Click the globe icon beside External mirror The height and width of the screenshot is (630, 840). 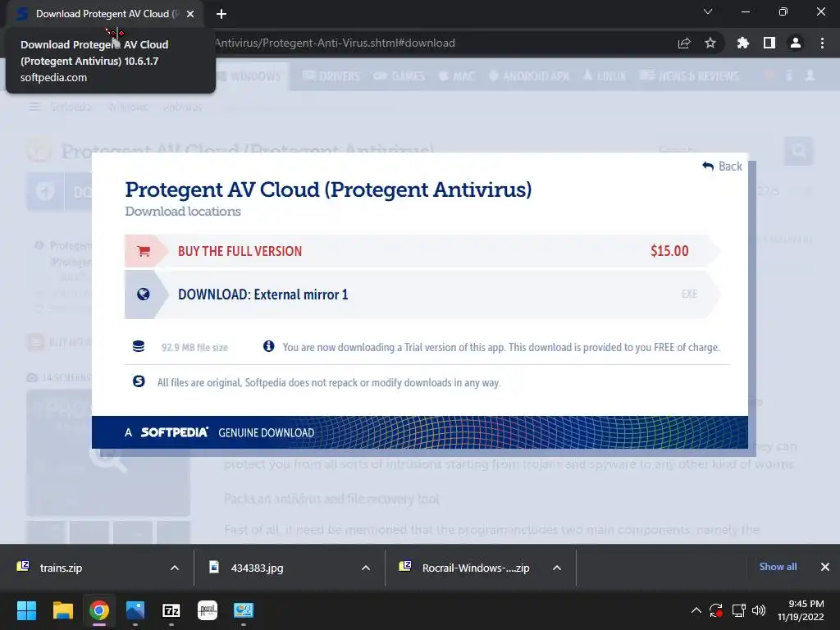click(143, 294)
